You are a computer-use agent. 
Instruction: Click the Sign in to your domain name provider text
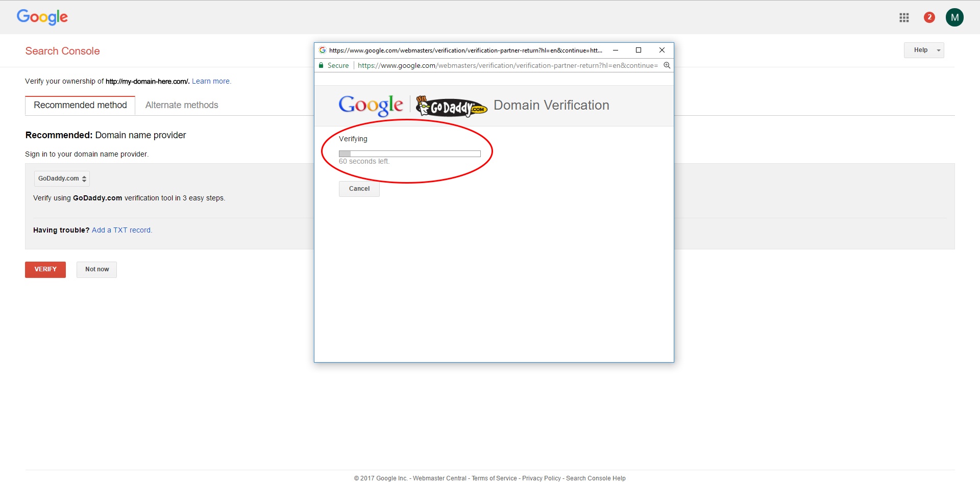87,154
